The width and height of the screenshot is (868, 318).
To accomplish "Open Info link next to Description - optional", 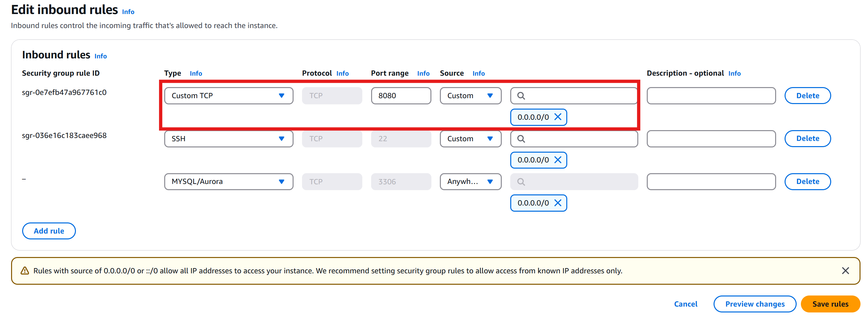I will pos(734,73).
